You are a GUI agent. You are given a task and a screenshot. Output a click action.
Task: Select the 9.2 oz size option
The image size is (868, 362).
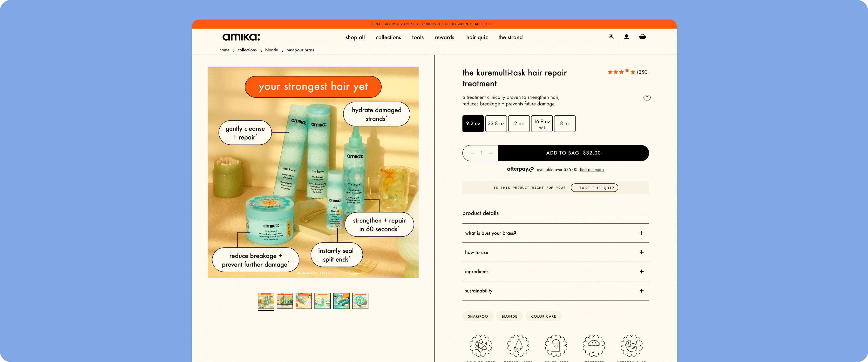[473, 124]
